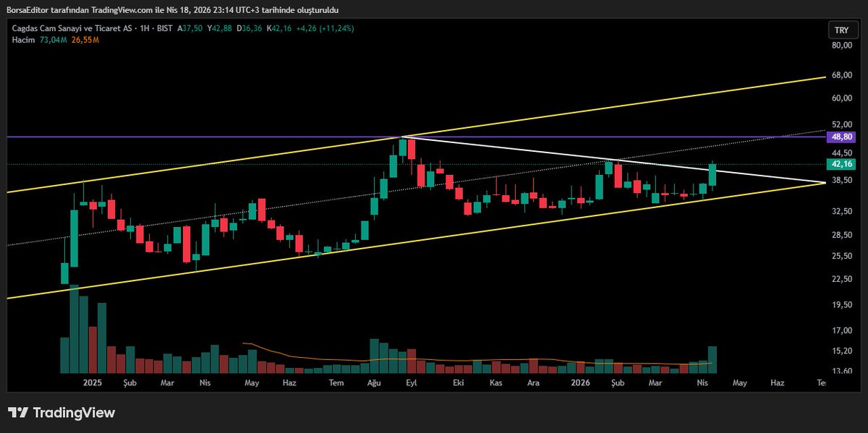Click the 28,50 price axis label

(843, 235)
